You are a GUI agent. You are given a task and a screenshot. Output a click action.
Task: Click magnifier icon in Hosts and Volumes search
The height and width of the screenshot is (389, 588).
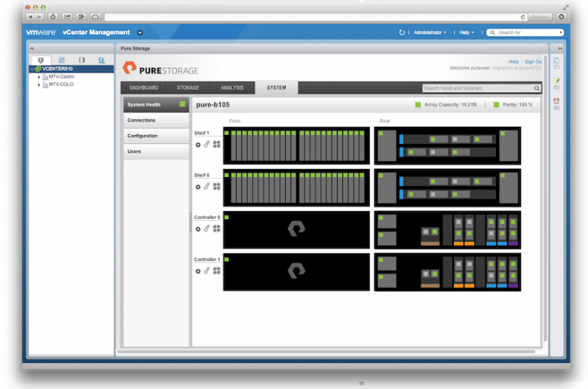pyautogui.click(x=537, y=88)
